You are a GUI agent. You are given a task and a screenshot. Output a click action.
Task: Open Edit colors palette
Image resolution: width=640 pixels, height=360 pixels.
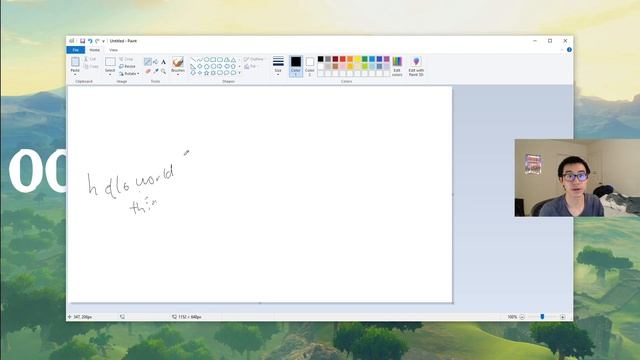(397, 67)
